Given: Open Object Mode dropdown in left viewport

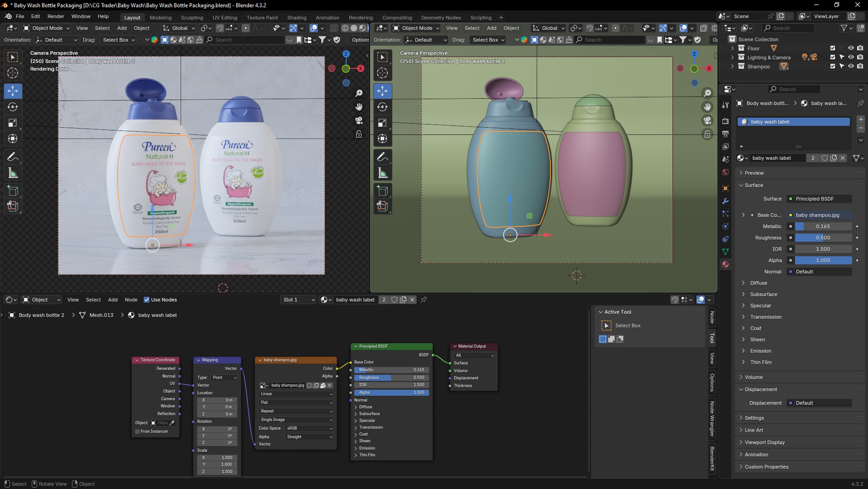Looking at the screenshot, I should (x=47, y=28).
